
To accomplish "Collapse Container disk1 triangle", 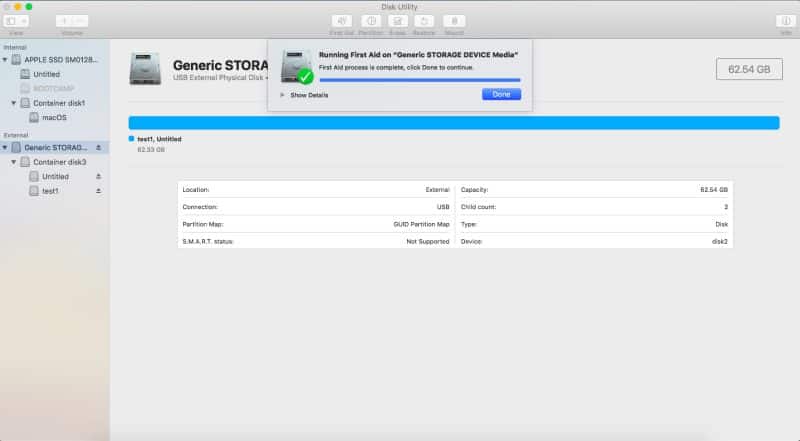I will coord(14,103).
